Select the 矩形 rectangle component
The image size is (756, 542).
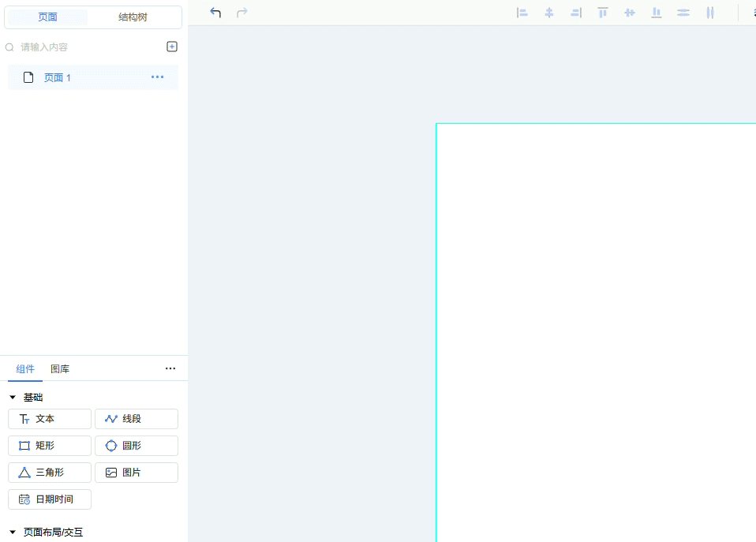pos(50,446)
